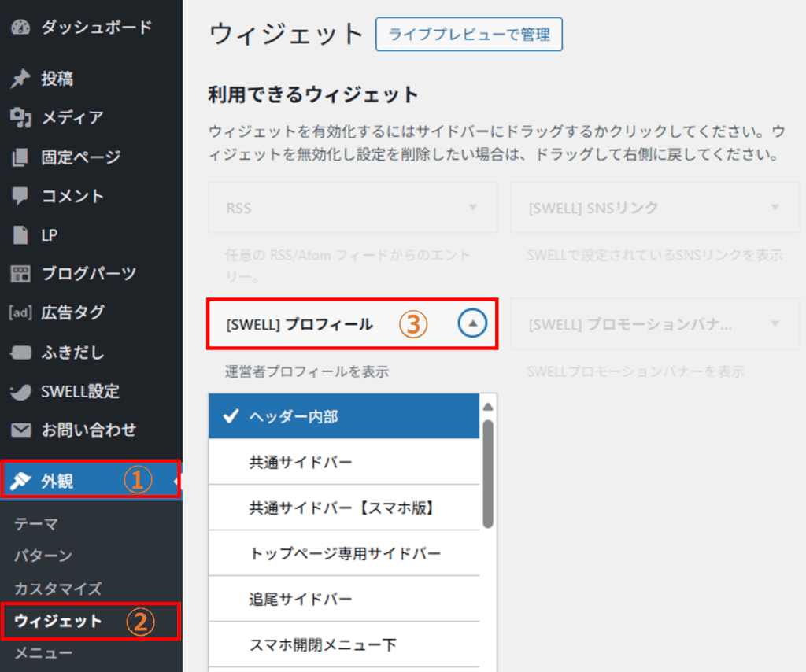Open the カスタマイズ submenu item

pos(58,589)
